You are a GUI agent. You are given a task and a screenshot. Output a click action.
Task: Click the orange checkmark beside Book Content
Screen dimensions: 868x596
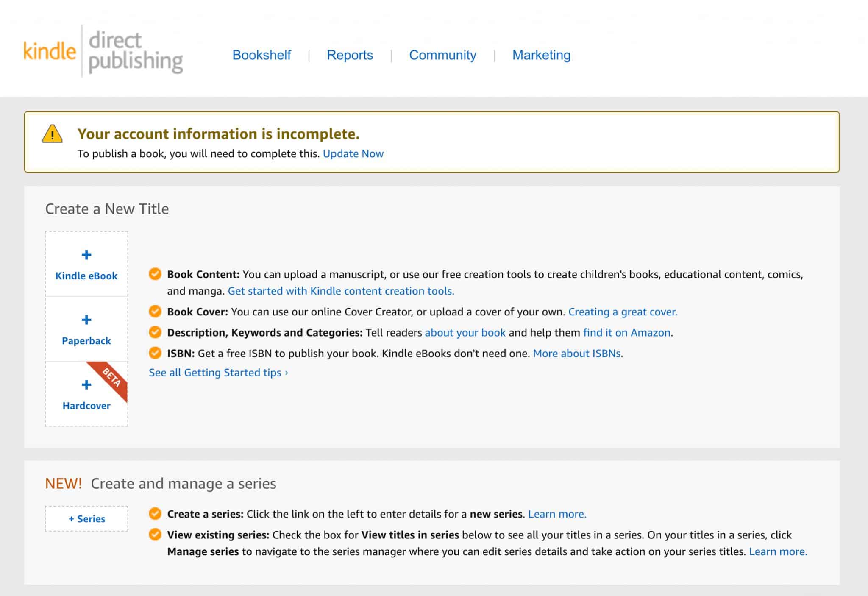(155, 274)
